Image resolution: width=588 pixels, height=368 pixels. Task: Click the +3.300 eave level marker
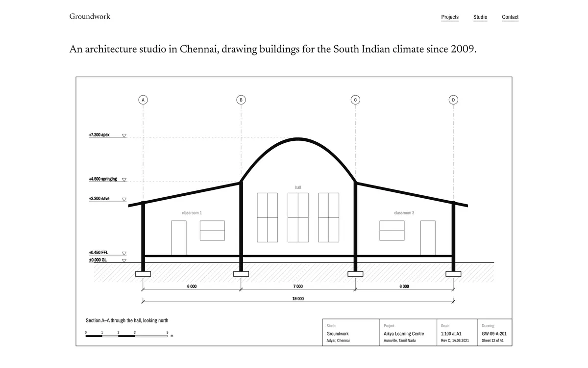click(124, 199)
